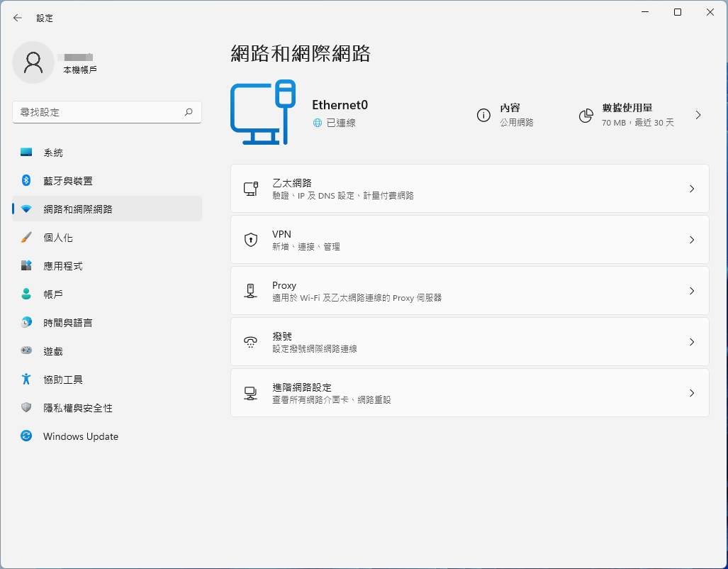Open 進階網路設定 using its chevron
Screen dimensions: 728x569
click(x=692, y=393)
